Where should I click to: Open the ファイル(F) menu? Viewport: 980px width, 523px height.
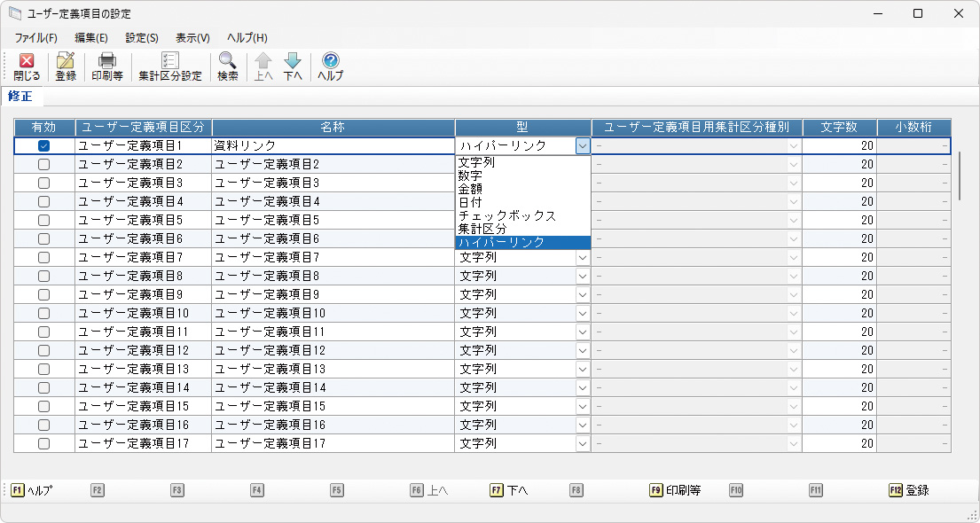(35, 38)
